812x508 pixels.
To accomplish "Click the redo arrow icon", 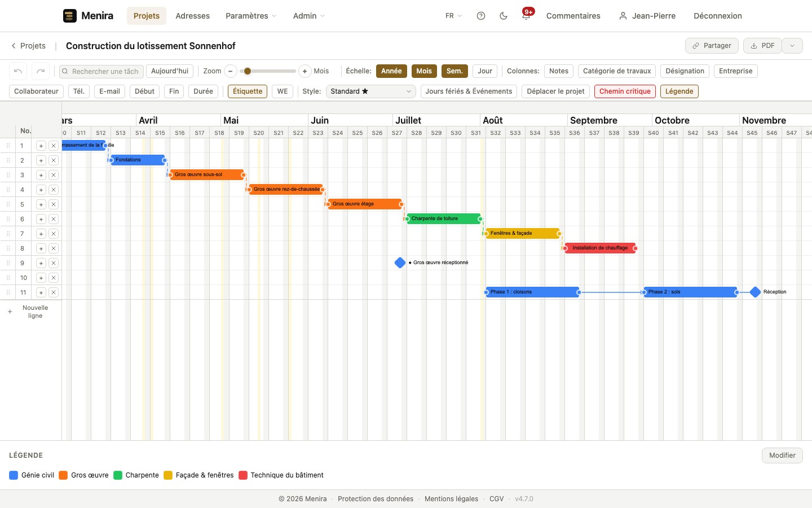I will pos(41,71).
